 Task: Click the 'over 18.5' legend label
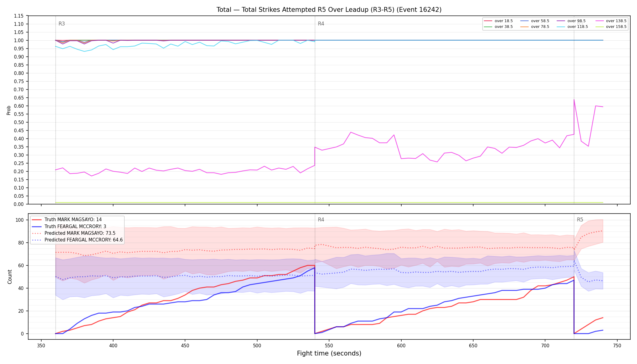[x=504, y=21]
